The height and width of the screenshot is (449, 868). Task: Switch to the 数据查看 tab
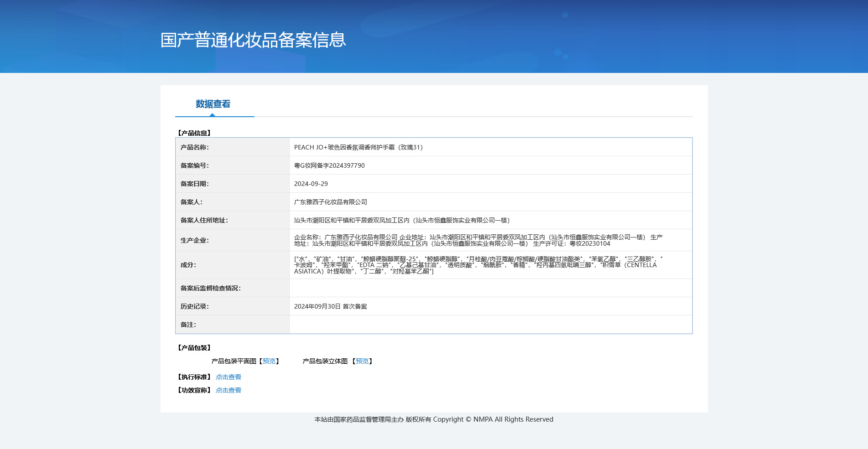click(212, 104)
